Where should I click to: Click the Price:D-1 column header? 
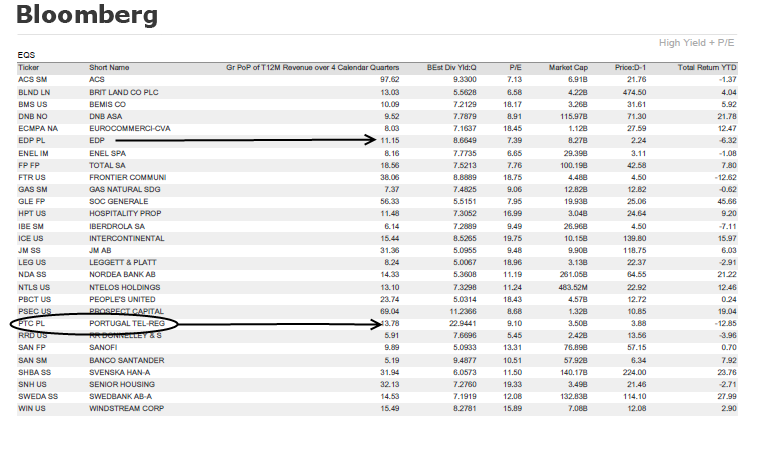(630, 68)
